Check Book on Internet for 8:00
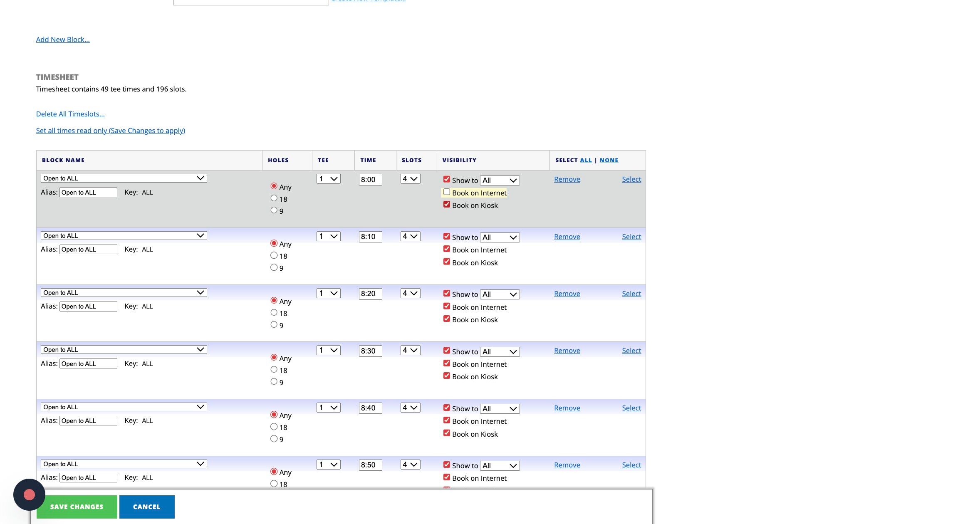The image size is (980, 524). coord(447,192)
